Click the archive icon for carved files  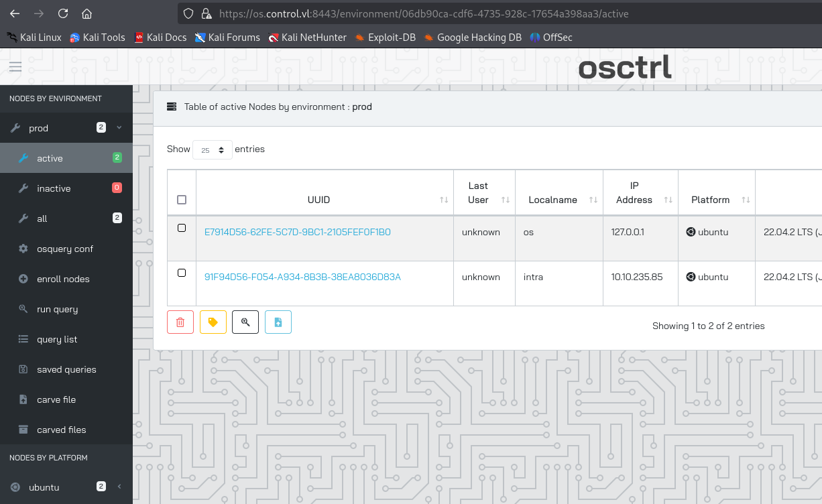point(23,430)
